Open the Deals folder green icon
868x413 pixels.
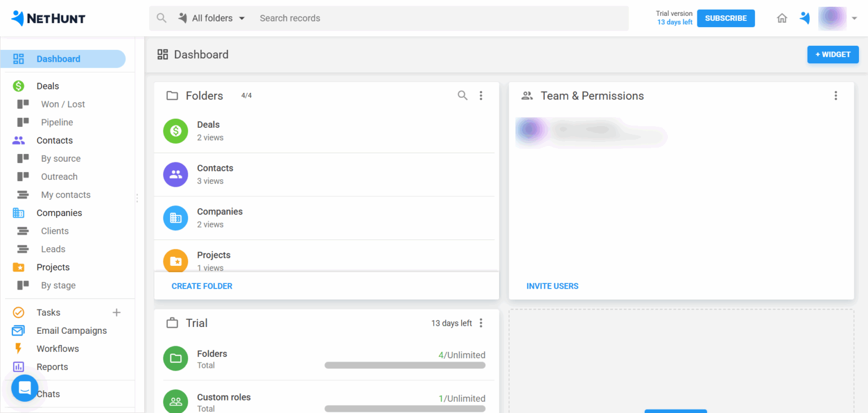click(176, 131)
